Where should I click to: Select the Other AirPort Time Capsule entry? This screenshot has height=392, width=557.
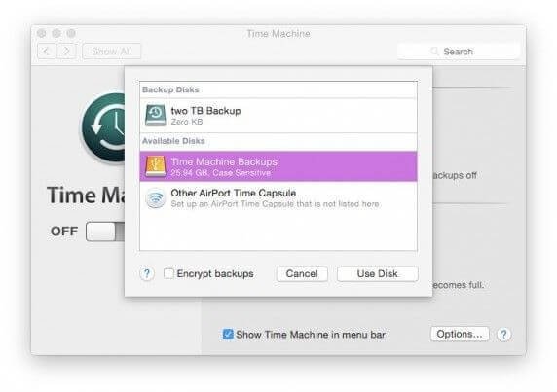coord(278,198)
